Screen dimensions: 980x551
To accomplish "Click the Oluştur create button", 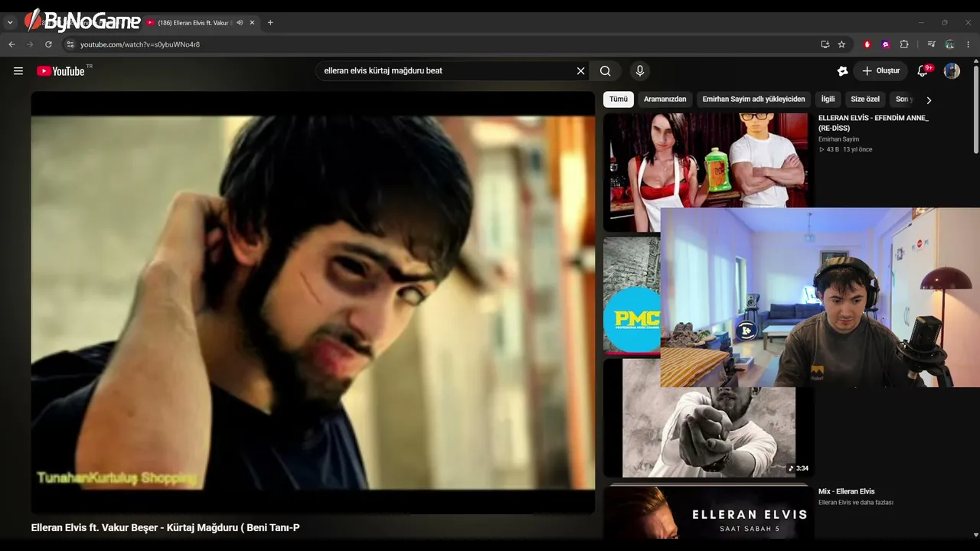I will tap(880, 71).
